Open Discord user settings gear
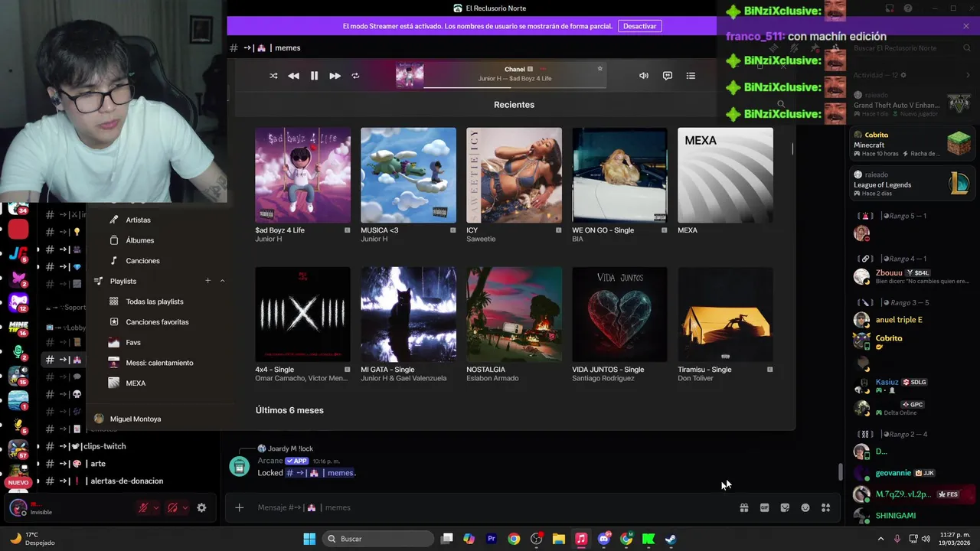 pyautogui.click(x=201, y=507)
